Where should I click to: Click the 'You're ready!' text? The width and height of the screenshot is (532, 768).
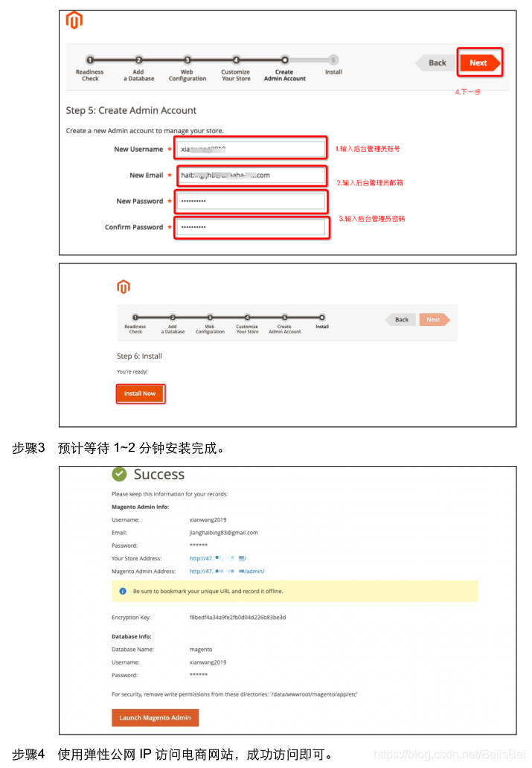tap(132, 372)
